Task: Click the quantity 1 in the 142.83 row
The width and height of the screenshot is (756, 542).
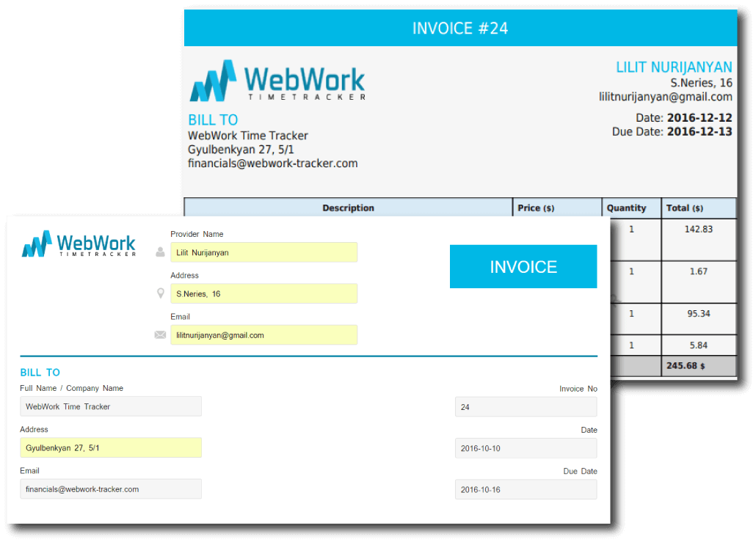Action: (632, 230)
